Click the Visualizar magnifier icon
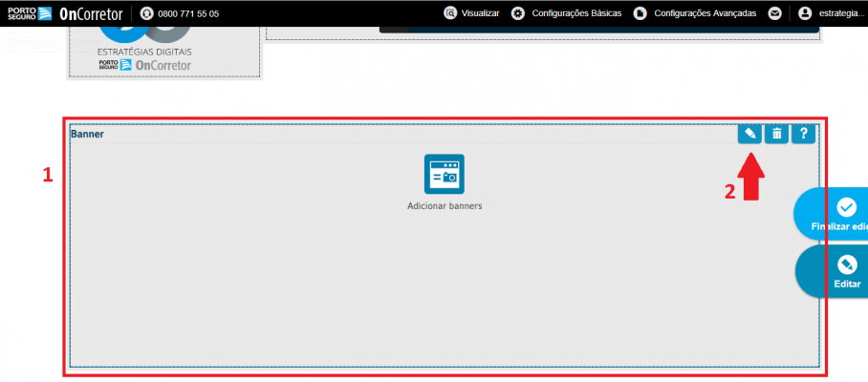The width and height of the screenshot is (868, 382). [450, 13]
